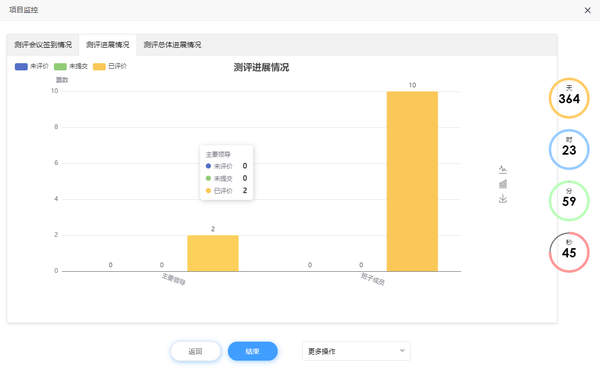Click the 45 seconds countdown circle

tap(569, 252)
